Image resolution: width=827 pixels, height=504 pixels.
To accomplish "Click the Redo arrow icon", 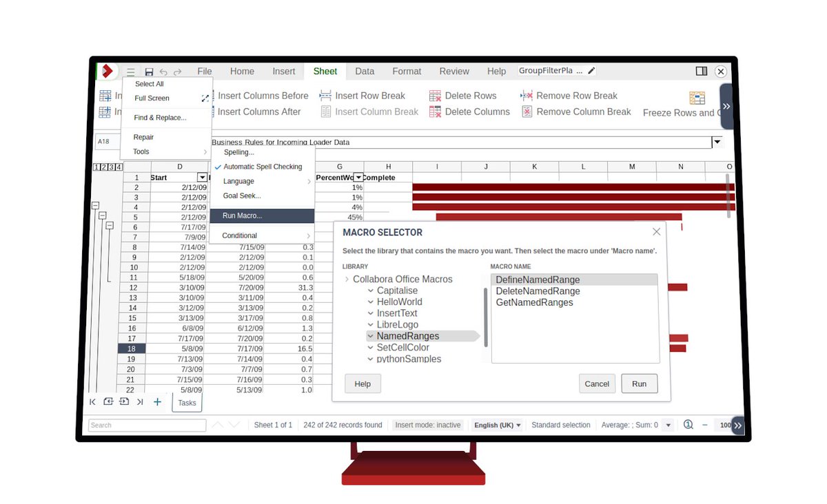I will 178,72.
